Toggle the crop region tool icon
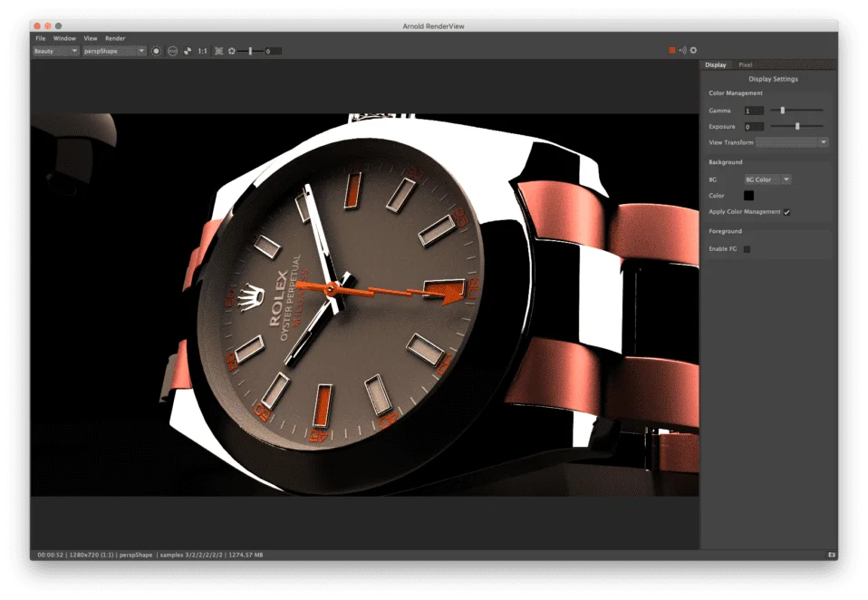Viewport: 868px width, 600px height. click(219, 51)
